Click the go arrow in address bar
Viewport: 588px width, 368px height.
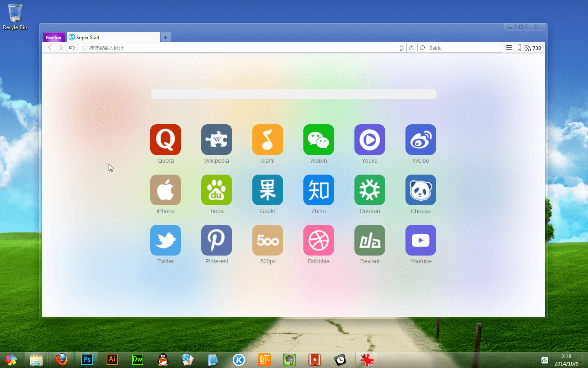click(x=401, y=48)
